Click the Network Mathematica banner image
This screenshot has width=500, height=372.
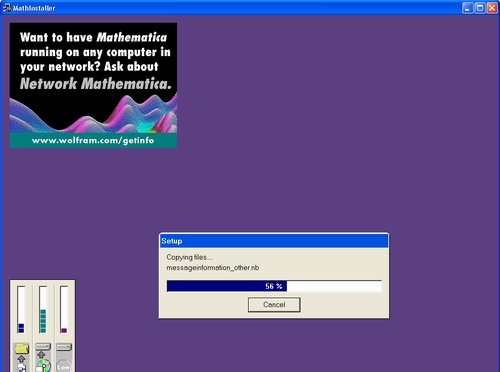(x=93, y=85)
